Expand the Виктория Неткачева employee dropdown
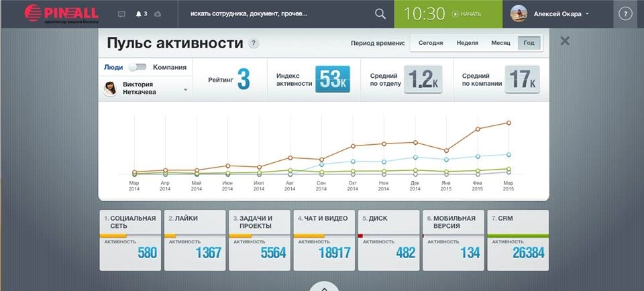This screenshot has height=291, width=644. click(x=185, y=89)
